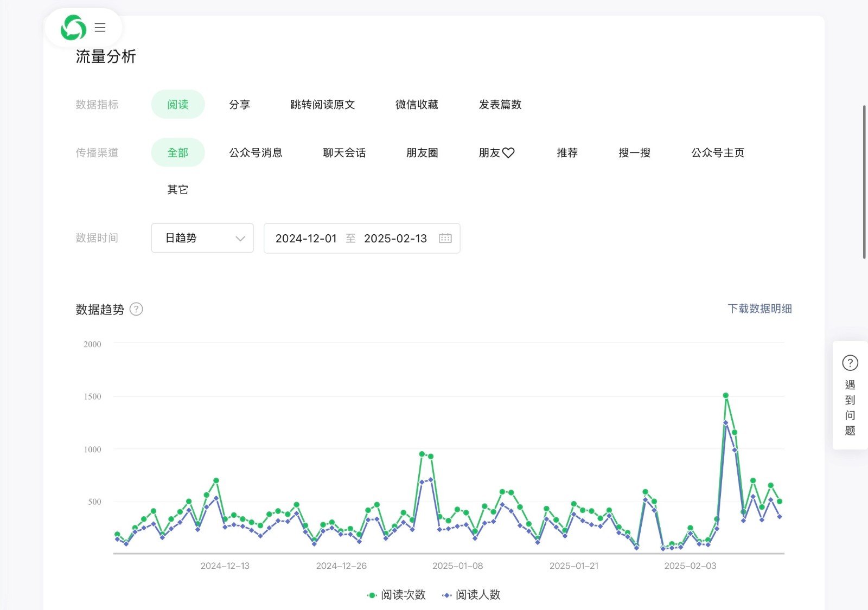Select the 分享 metric option
This screenshot has height=610, width=868.
(239, 105)
